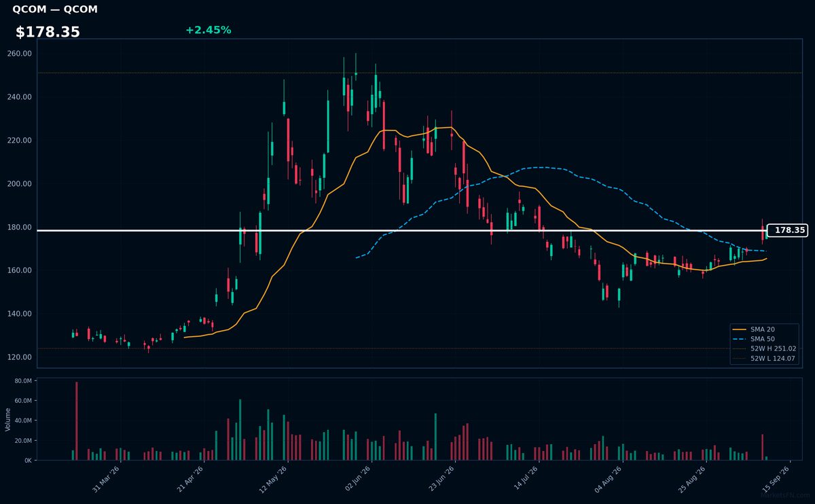Click the 60.0M volume axis label
This screenshot has height=504, width=815.
tap(23, 401)
